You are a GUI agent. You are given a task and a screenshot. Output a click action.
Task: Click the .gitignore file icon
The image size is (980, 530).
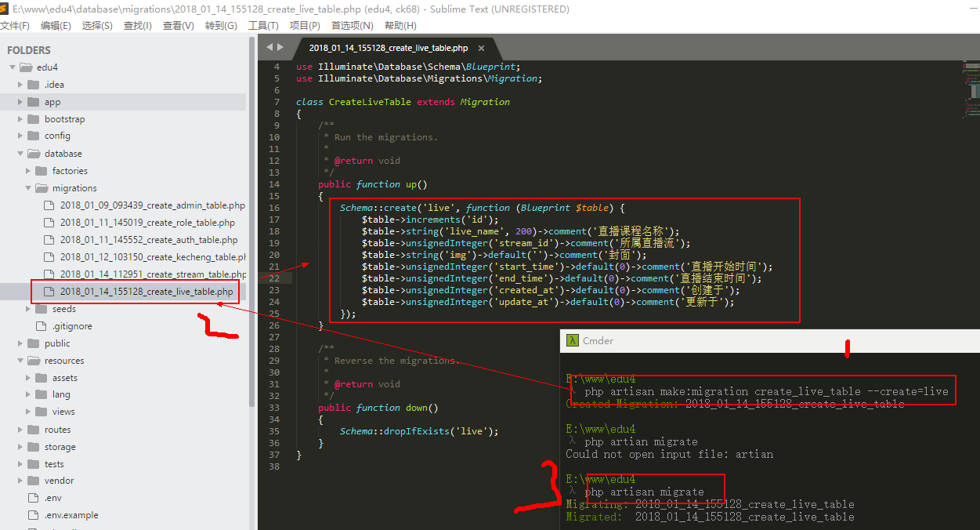click(x=41, y=326)
